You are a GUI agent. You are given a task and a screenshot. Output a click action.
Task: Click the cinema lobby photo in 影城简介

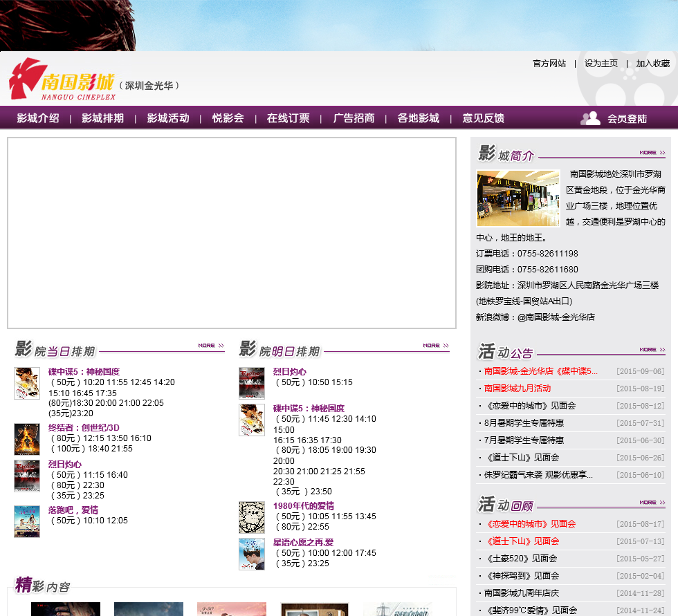pos(518,198)
